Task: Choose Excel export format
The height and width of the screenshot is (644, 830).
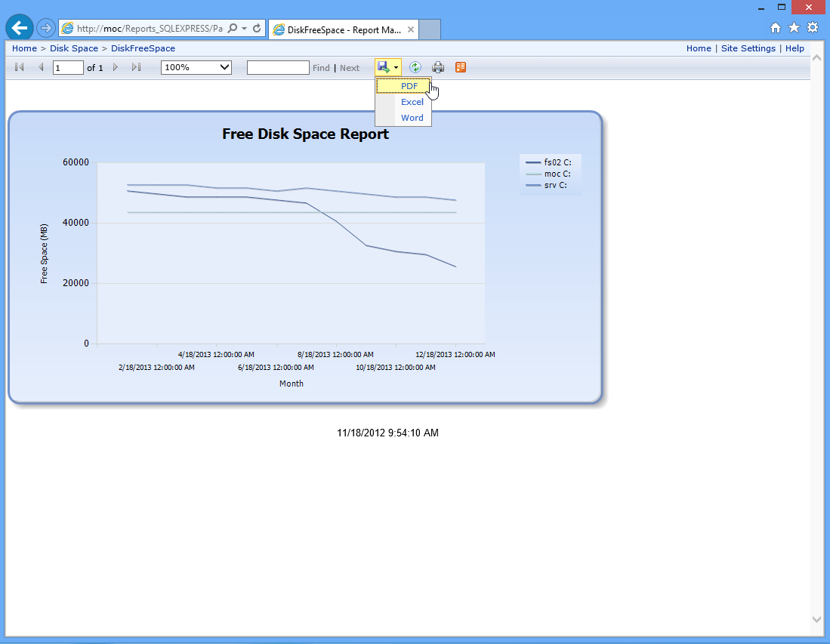Action: click(412, 102)
